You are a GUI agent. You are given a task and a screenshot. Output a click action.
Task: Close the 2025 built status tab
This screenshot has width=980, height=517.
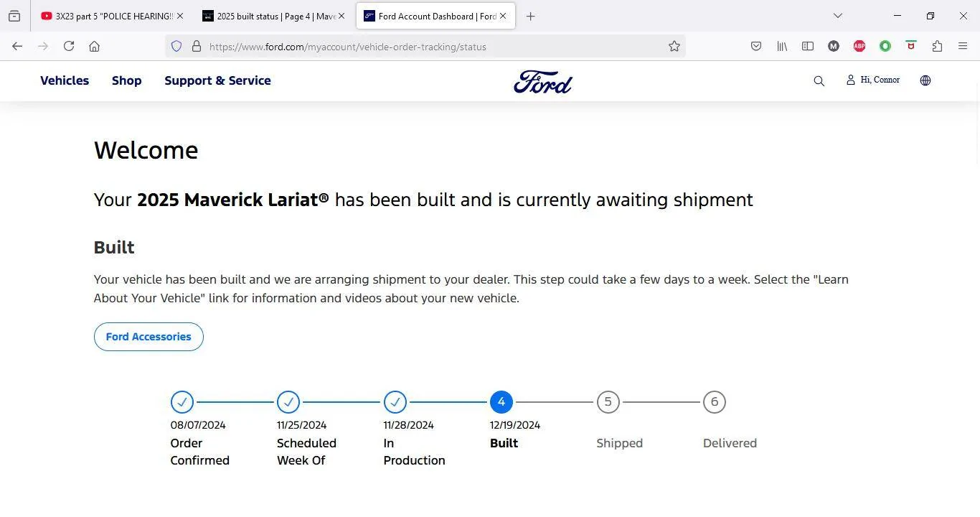pyautogui.click(x=341, y=16)
